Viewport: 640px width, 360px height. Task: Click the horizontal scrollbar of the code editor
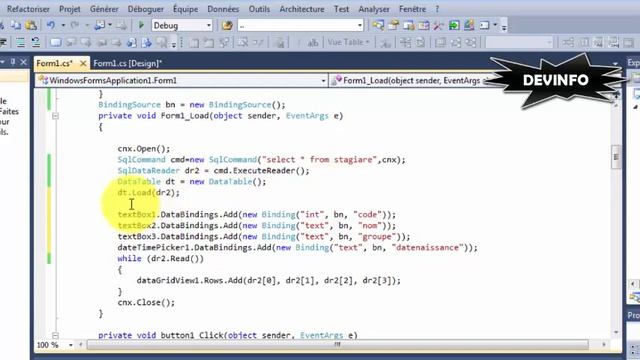coord(337,345)
